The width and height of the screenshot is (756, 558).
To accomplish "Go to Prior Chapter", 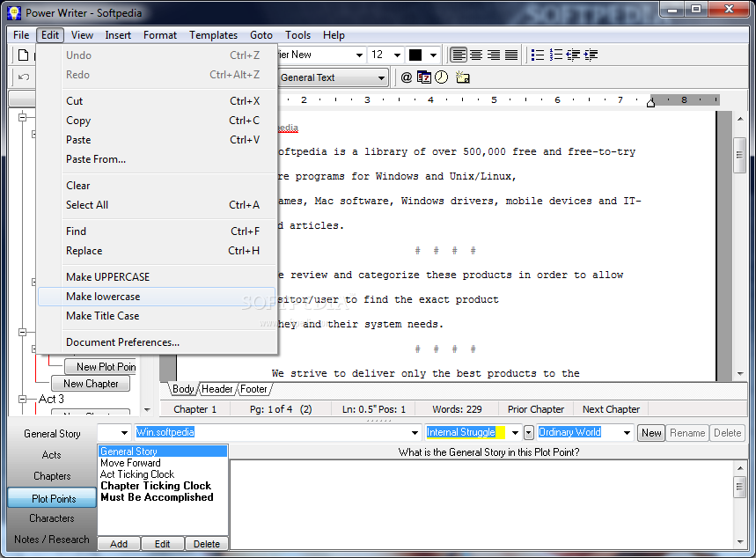I will pos(536,409).
